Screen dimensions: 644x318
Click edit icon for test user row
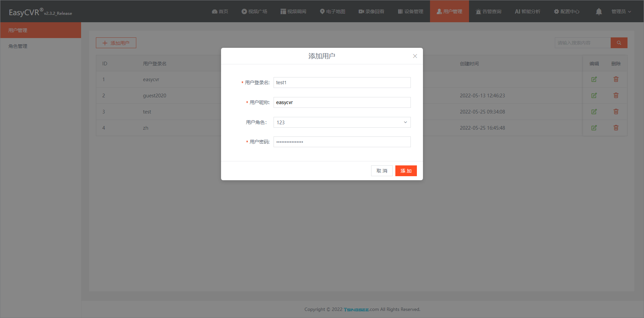594,112
